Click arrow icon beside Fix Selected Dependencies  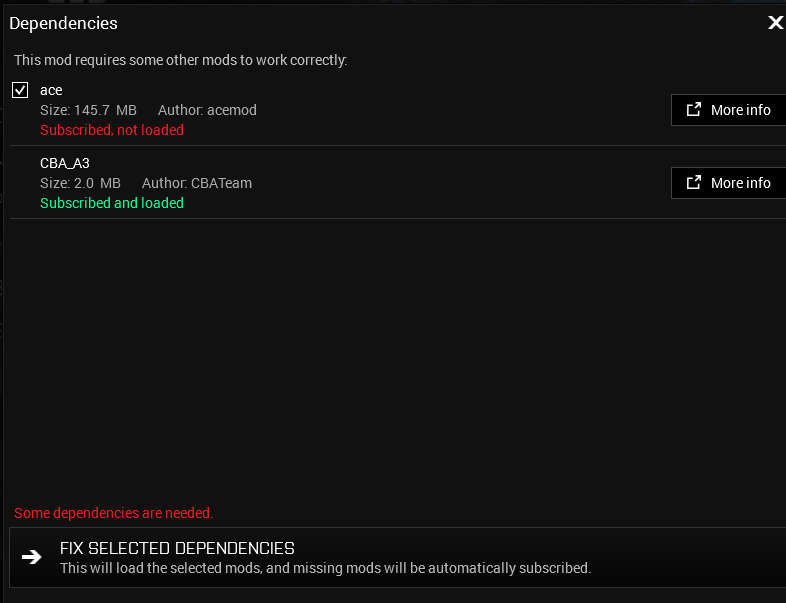click(32, 557)
